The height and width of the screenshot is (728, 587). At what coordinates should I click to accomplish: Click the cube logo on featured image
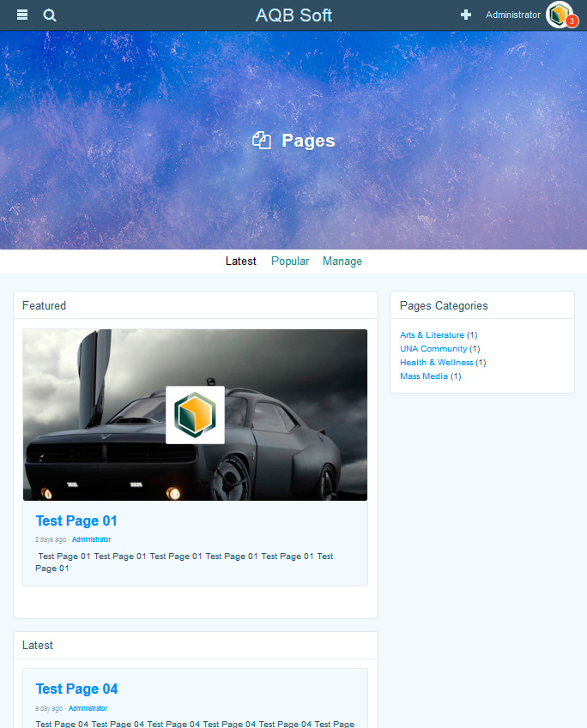pyautogui.click(x=195, y=415)
